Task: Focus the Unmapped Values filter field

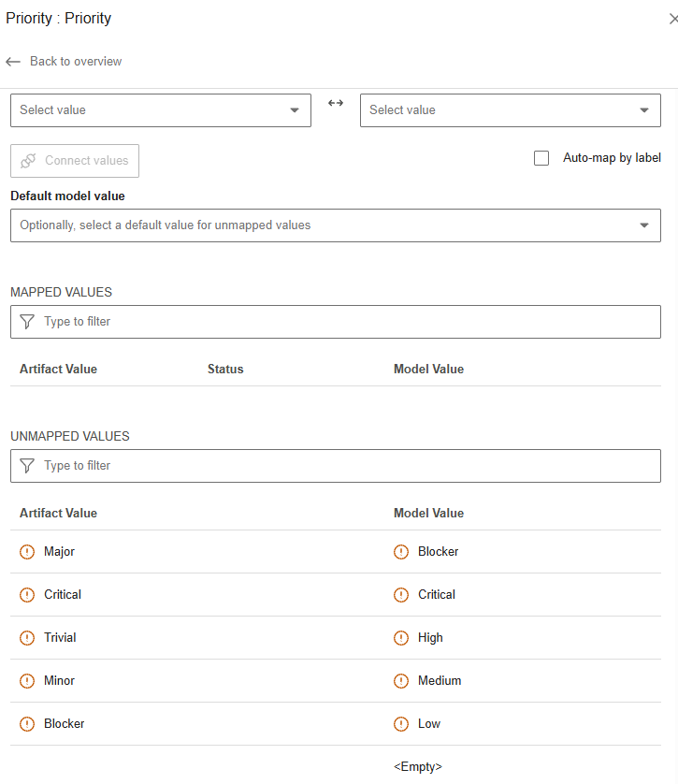Action: point(346,466)
